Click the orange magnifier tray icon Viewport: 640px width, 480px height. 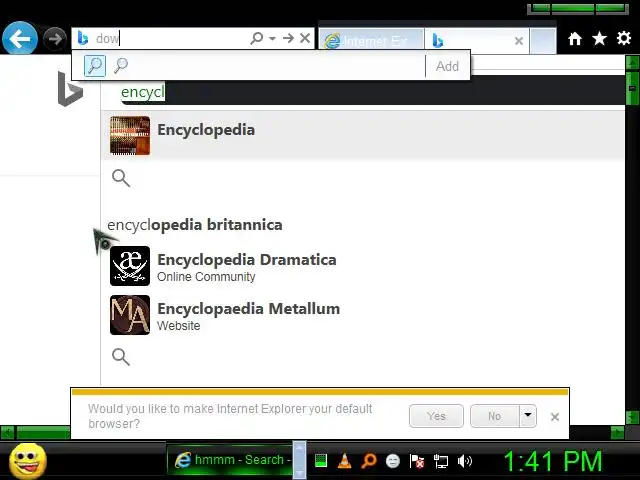pos(369,461)
